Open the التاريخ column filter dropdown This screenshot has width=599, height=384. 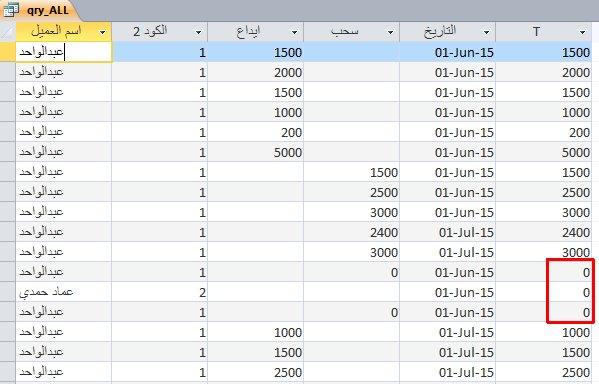[486, 32]
